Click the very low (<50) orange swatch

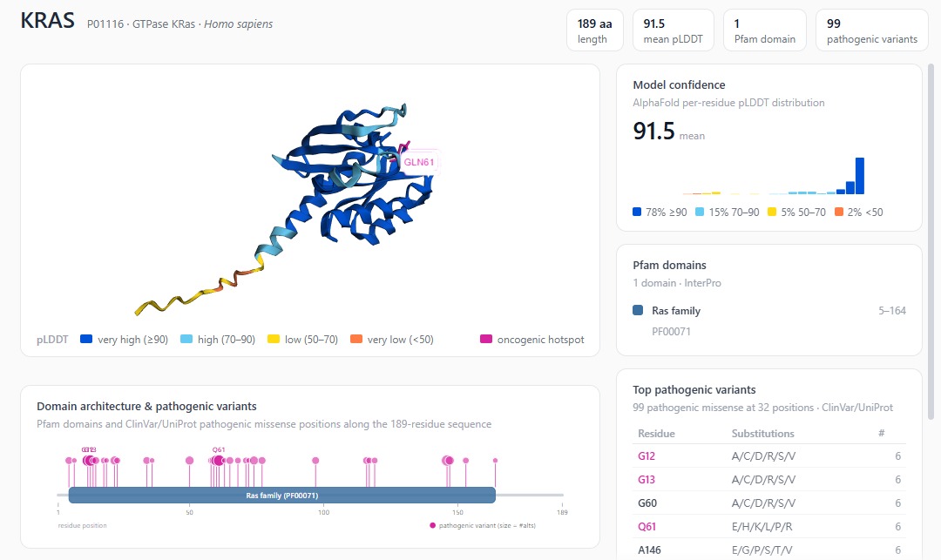point(355,339)
